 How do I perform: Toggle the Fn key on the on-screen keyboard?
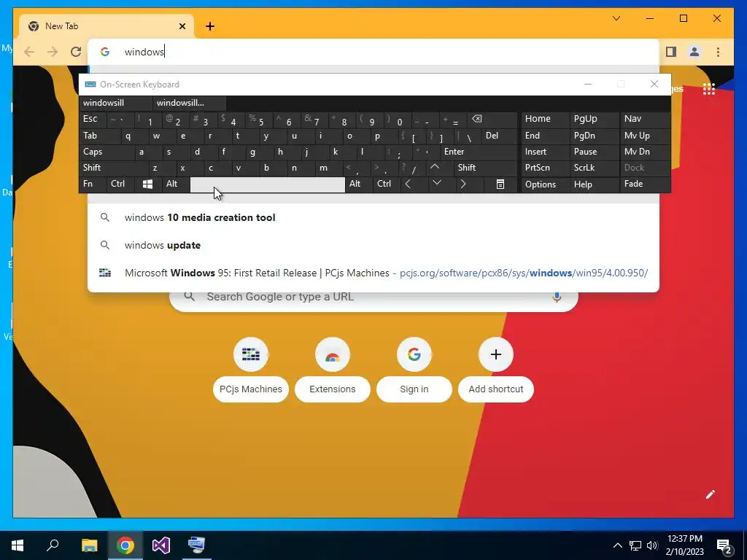click(93, 184)
